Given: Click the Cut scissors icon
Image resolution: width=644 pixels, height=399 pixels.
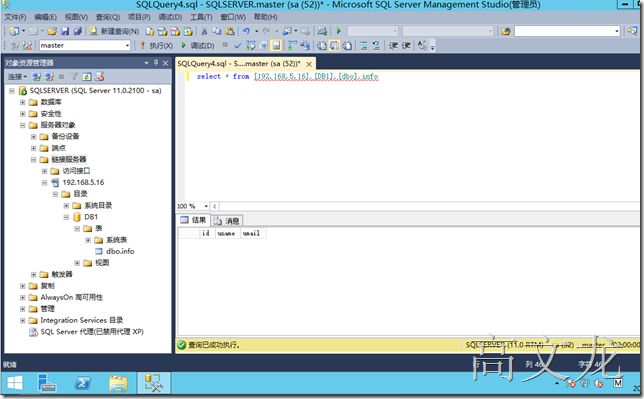Looking at the screenshot, I should tap(204, 31).
